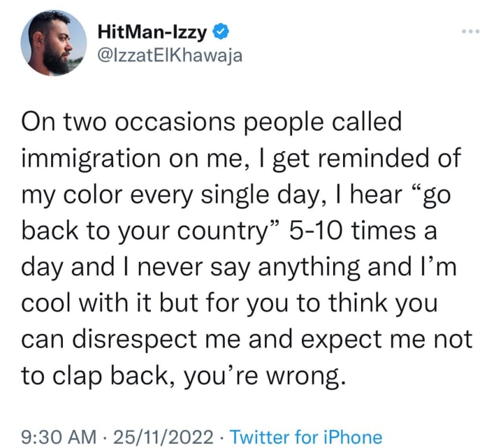Click the 25/11/2022 date

pyautogui.click(x=163, y=437)
